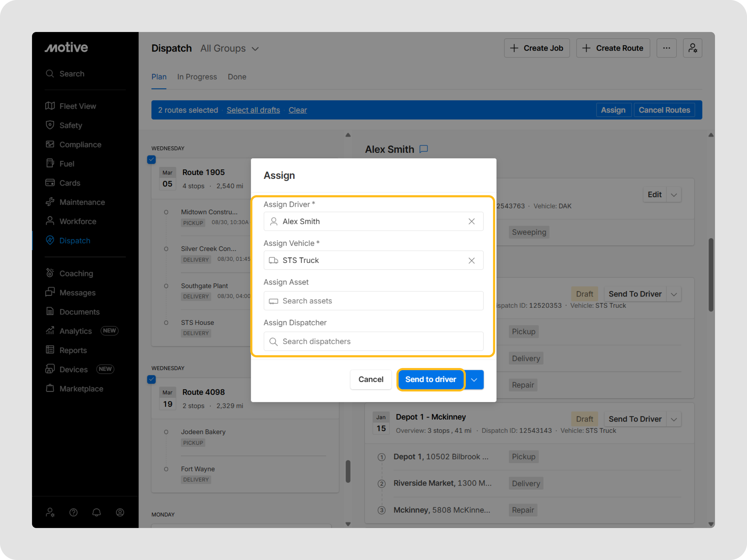Click the user settings icon in header
Screen dimensions: 747x560
[x=692, y=48]
